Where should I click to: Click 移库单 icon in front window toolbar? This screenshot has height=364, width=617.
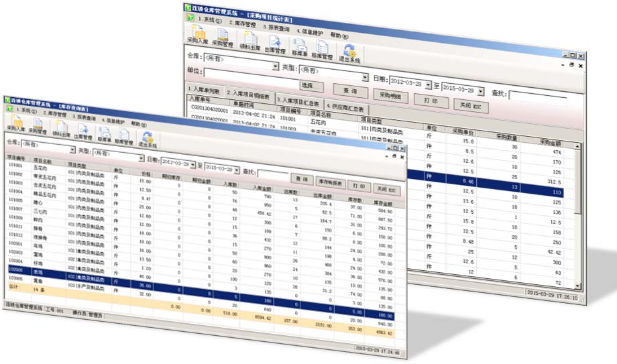coord(104,135)
